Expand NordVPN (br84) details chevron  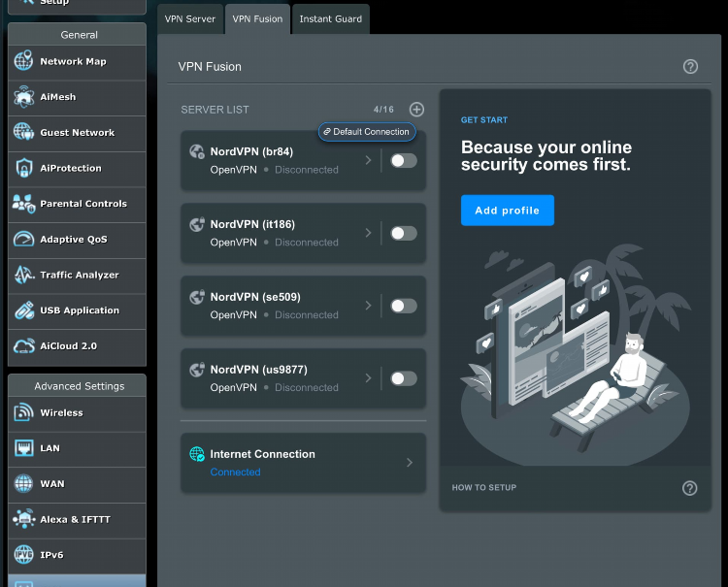[x=368, y=160]
